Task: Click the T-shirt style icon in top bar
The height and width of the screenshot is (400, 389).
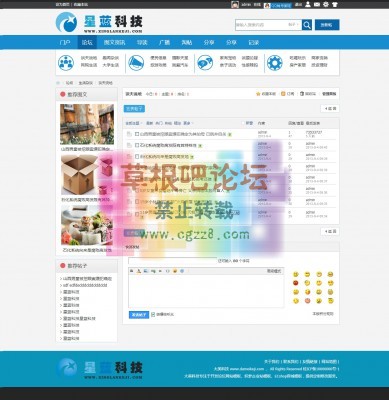Action: (x=335, y=4)
